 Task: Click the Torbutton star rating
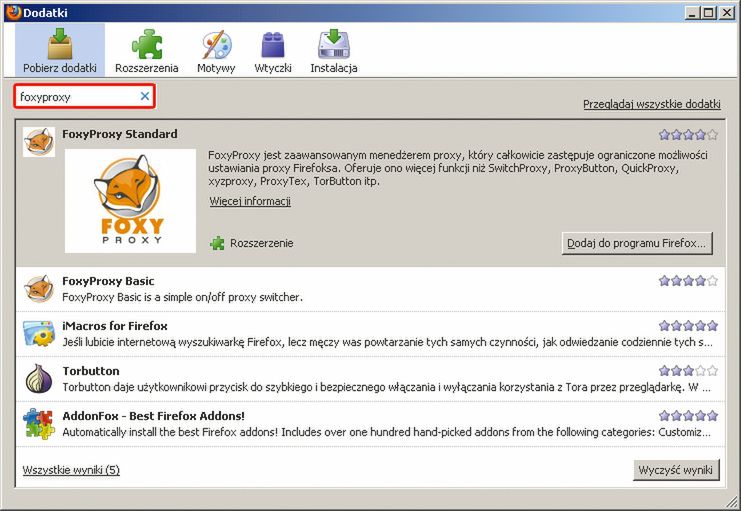pos(688,371)
